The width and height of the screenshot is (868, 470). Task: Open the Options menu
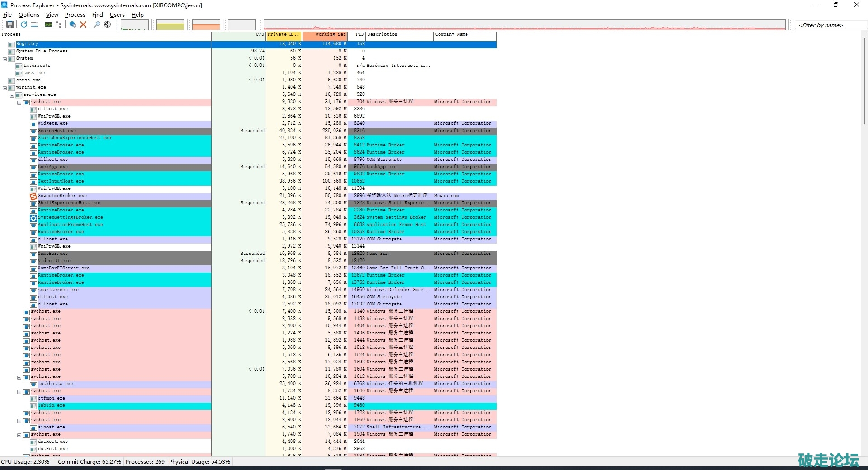pyautogui.click(x=28, y=14)
